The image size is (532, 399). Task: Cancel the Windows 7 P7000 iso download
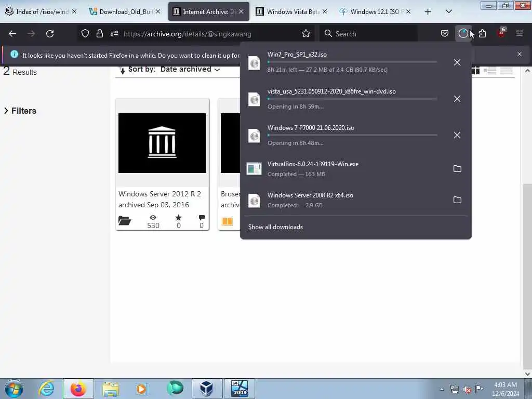[457, 135]
